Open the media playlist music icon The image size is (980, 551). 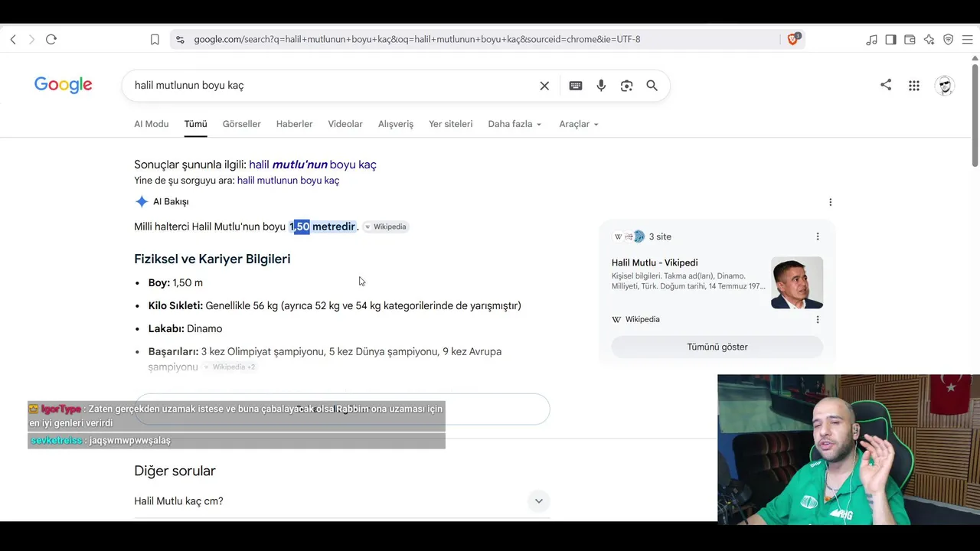click(x=871, y=40)
